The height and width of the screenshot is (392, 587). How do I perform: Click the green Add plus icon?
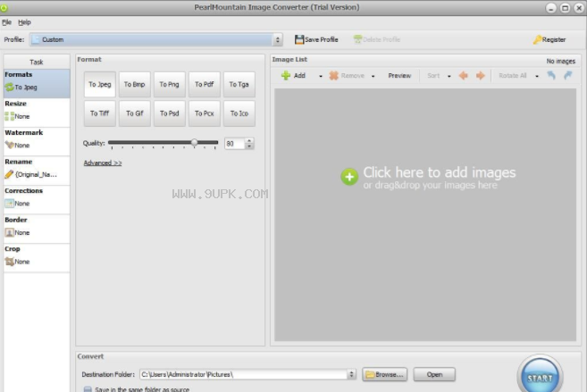pyautogui.click(x=286, y=76)
